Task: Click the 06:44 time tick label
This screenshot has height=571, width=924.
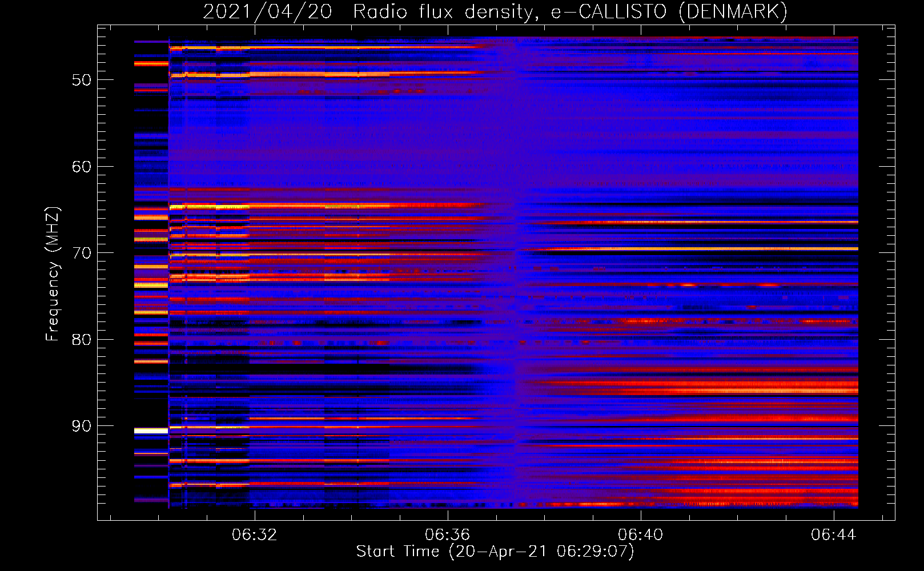Action: coord(834,534)
